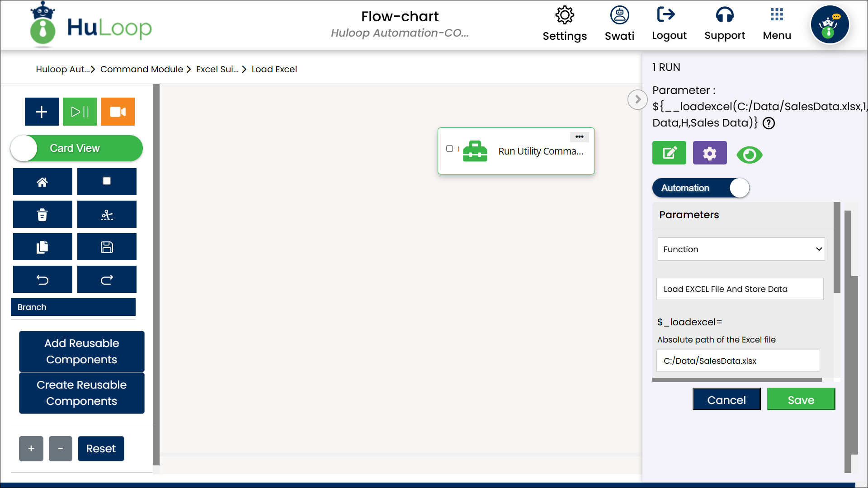Toggle the Automation switch

coord(701,188)
